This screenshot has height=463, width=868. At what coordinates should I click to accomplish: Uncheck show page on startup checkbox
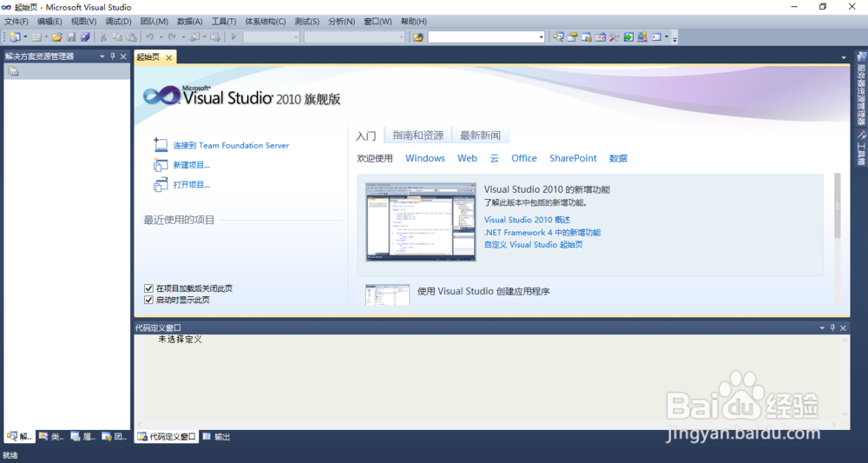148,301
